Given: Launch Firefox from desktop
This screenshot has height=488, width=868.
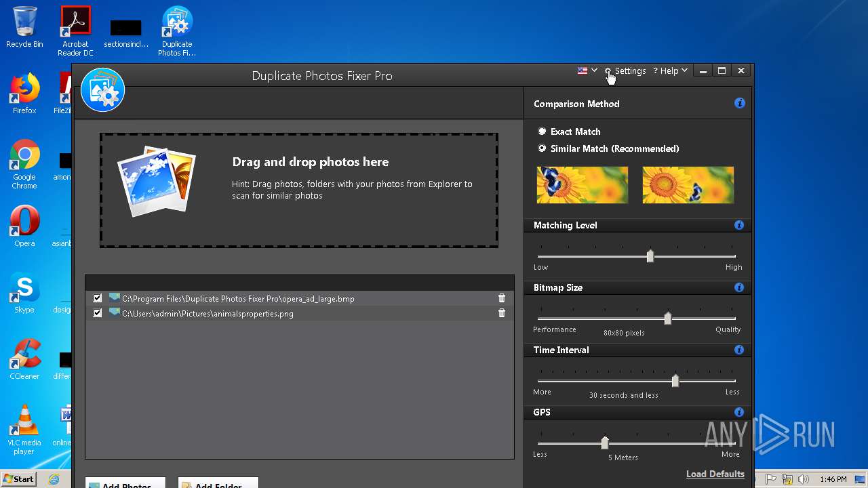Looking at the screenshot, I should coord(24,94).
